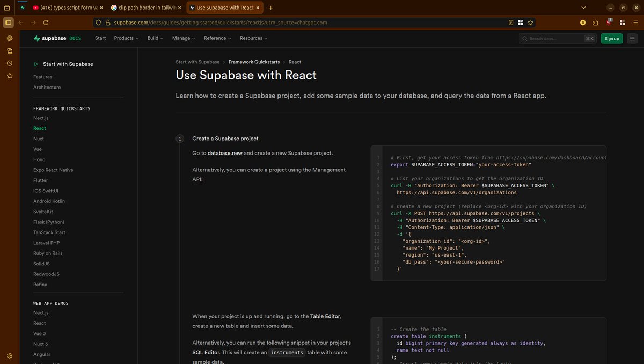Follow the Table Editor link

pyautogui.click(x=325, y=316)
